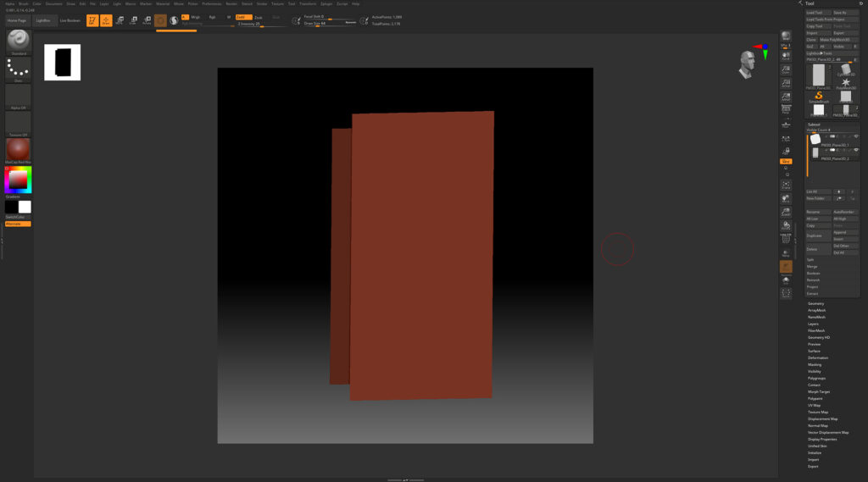Open the Alpha menu
This screenshot has width=868, height=482.
click(x=10, y=4)
